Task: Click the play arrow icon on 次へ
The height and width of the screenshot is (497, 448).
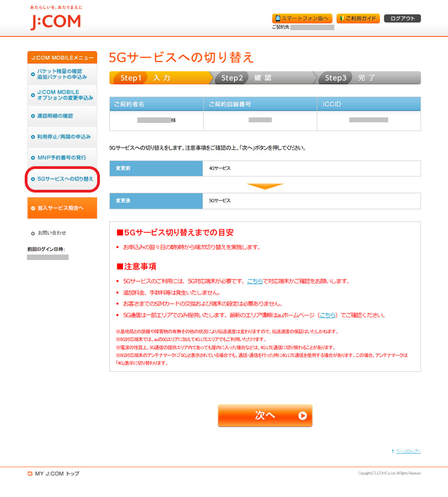Action: [x=303, y=416]
